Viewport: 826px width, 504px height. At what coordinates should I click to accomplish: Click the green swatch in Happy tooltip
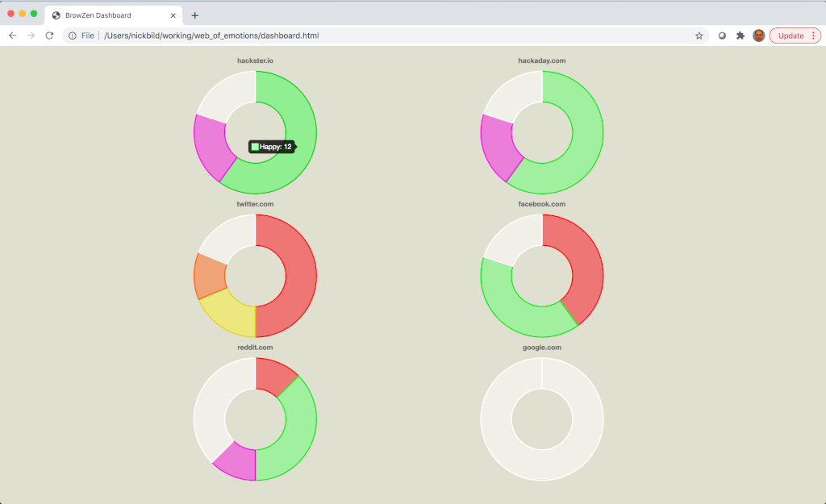(x=255, y=147)
